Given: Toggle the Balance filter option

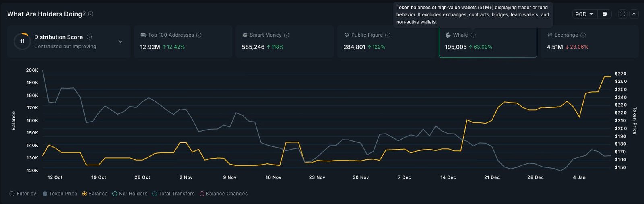Looking at the screenshot, I should (x=95, y=194).
